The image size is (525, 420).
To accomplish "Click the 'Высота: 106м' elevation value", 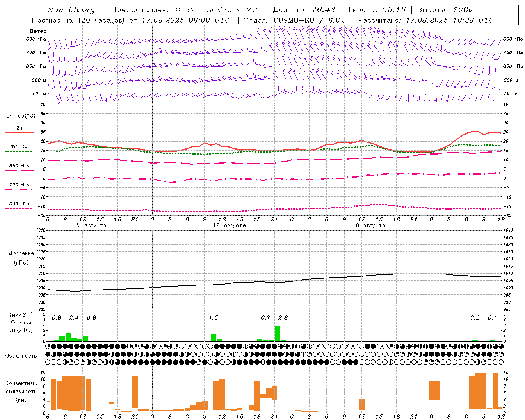I will pos(445,10).
